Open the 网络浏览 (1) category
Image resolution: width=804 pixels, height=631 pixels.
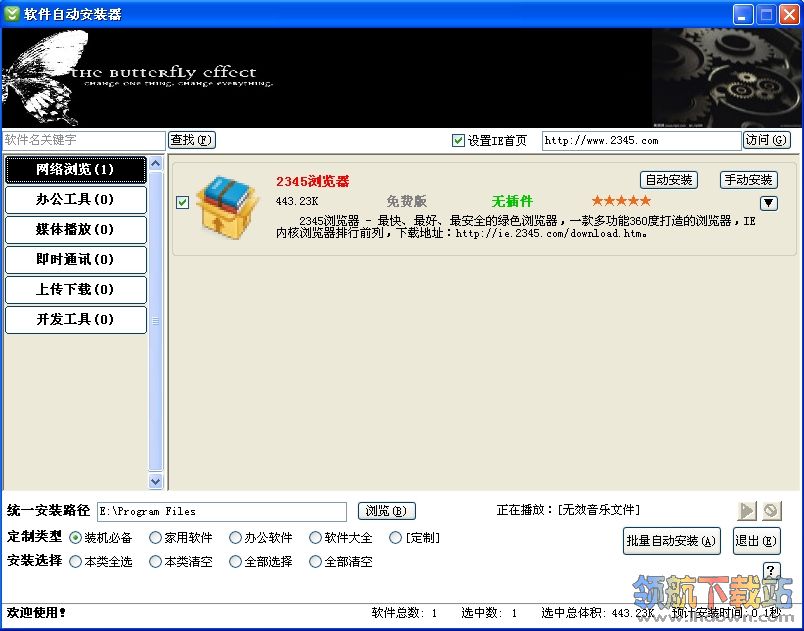pos(76,170)
